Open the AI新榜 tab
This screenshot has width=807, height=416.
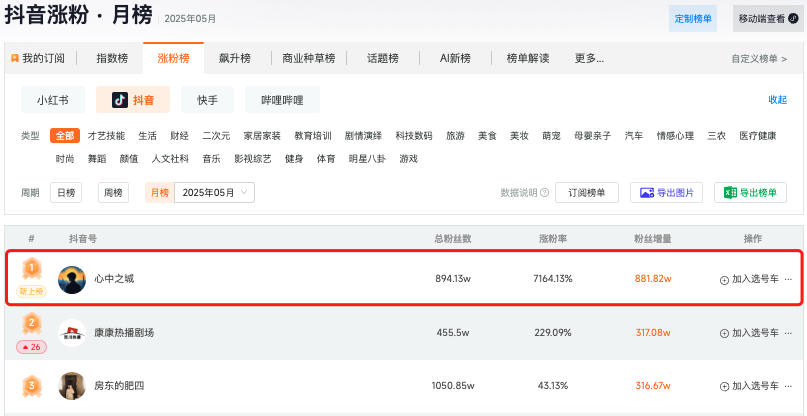coord(455,58)
